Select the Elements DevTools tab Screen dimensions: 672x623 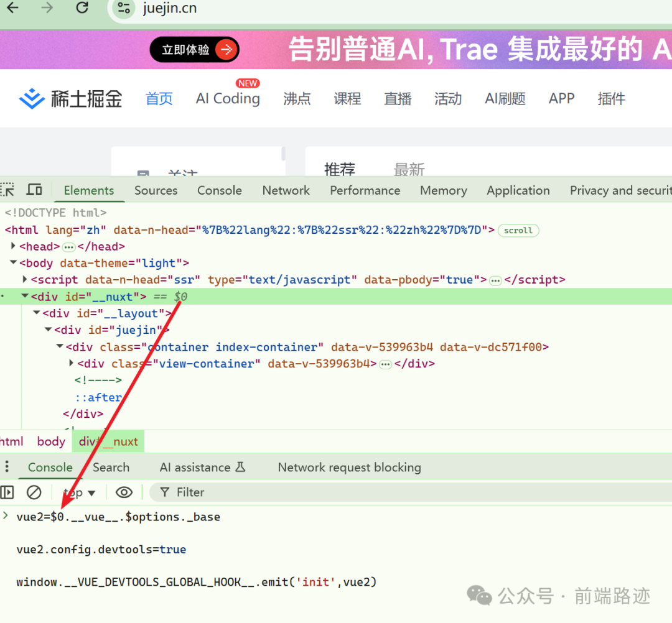point(89,190)
